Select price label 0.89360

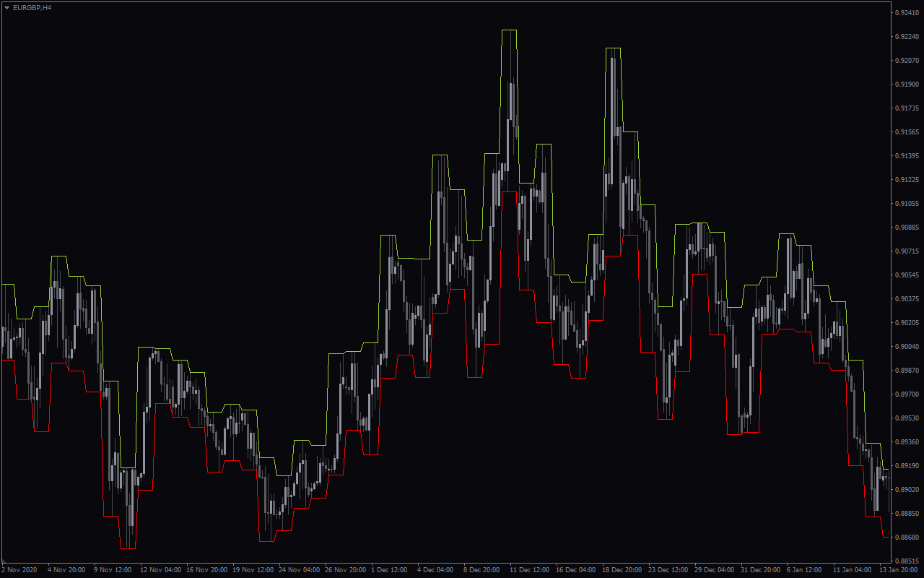[906, 442]
